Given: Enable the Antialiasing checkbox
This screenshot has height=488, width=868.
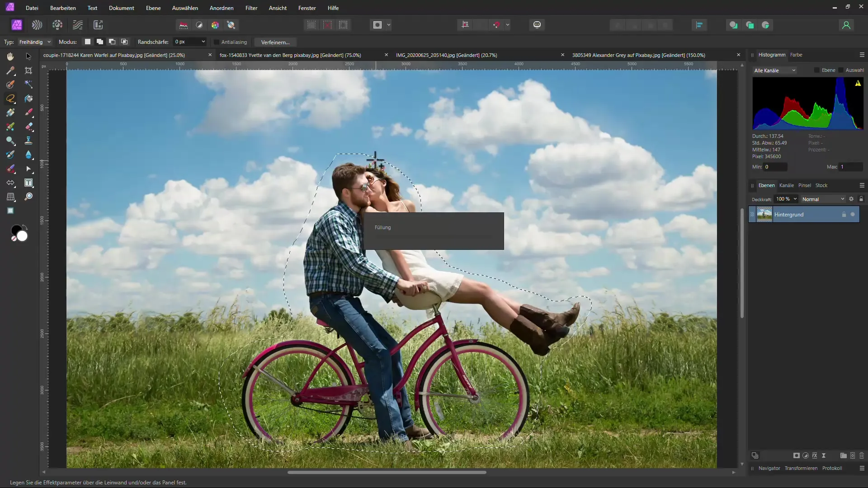Looking at the screenshot, I should point(217,42).
